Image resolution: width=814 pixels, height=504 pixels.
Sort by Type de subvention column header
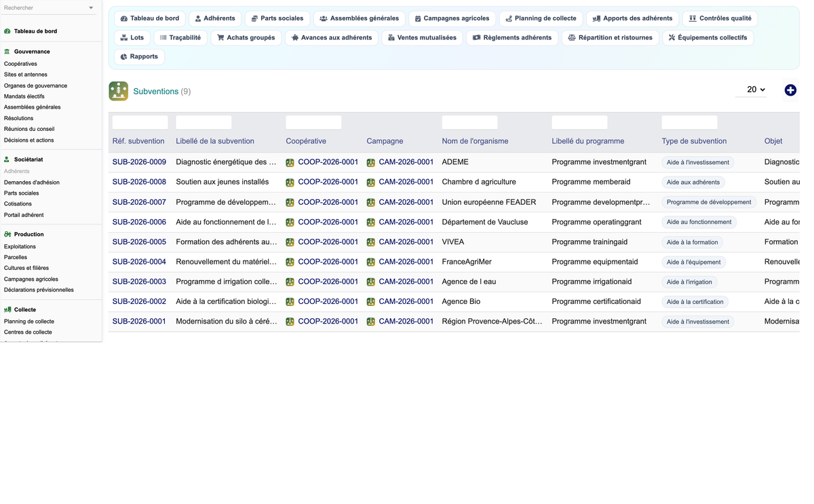coord(694,141)
